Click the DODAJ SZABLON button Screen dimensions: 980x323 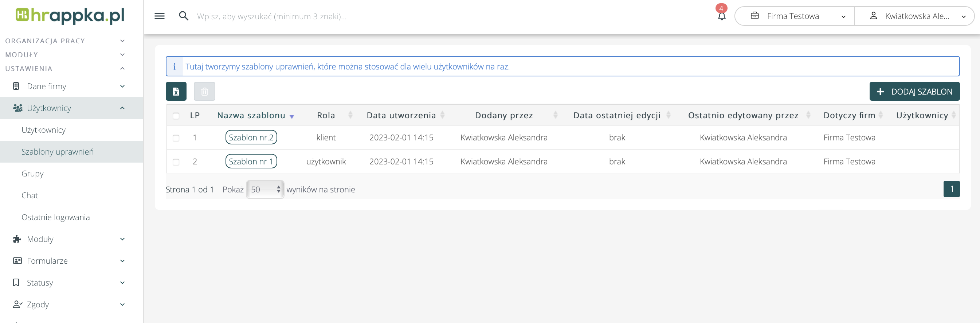click(x=914, y=92)
